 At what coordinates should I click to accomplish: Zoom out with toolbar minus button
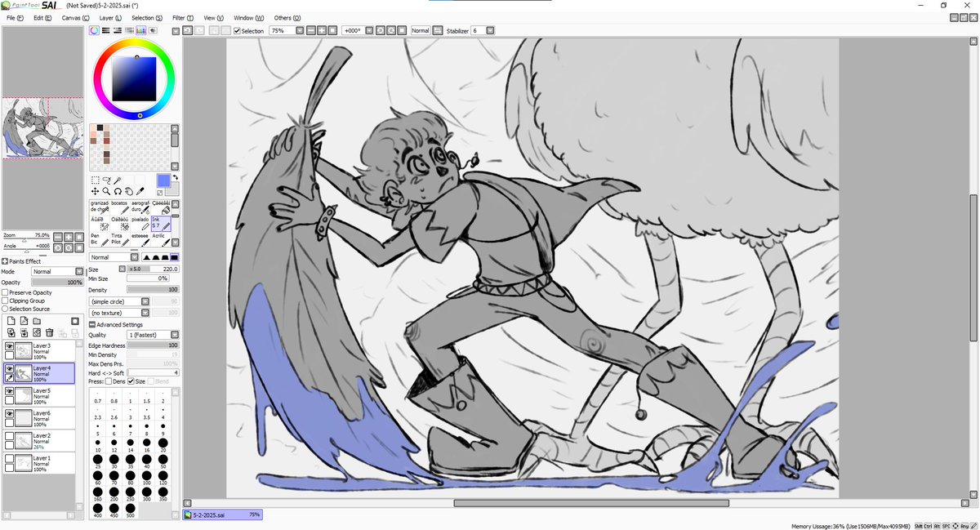[x=312, y=31]
